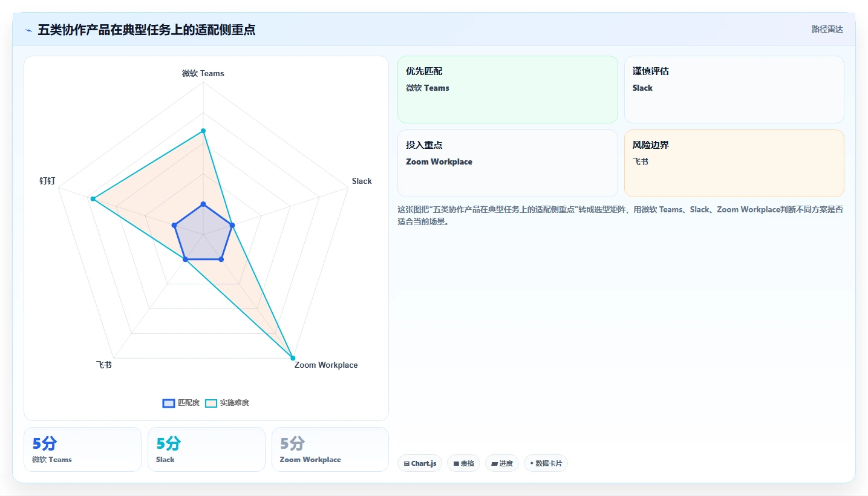Viewport: 868px width, 496px height.
Task: Click the data point on the Slack axis
Action: [x=232, y=226]
